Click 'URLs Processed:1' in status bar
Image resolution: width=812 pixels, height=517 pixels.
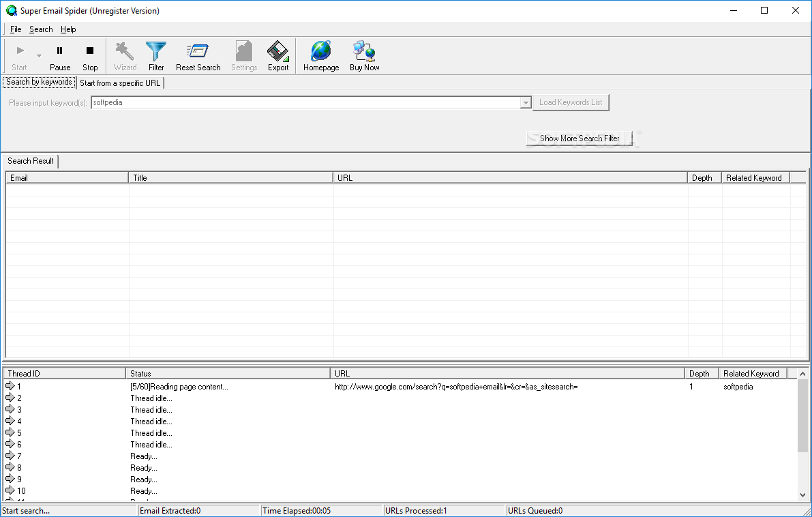tap(416, 511)
